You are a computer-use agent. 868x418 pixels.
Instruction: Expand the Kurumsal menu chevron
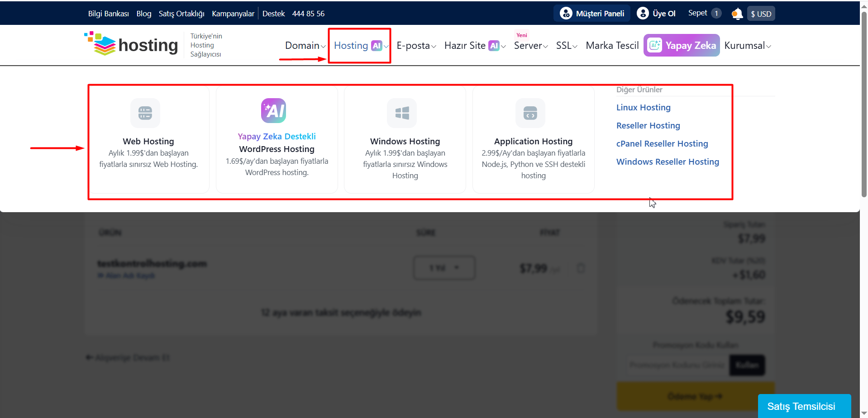point(768,47)
